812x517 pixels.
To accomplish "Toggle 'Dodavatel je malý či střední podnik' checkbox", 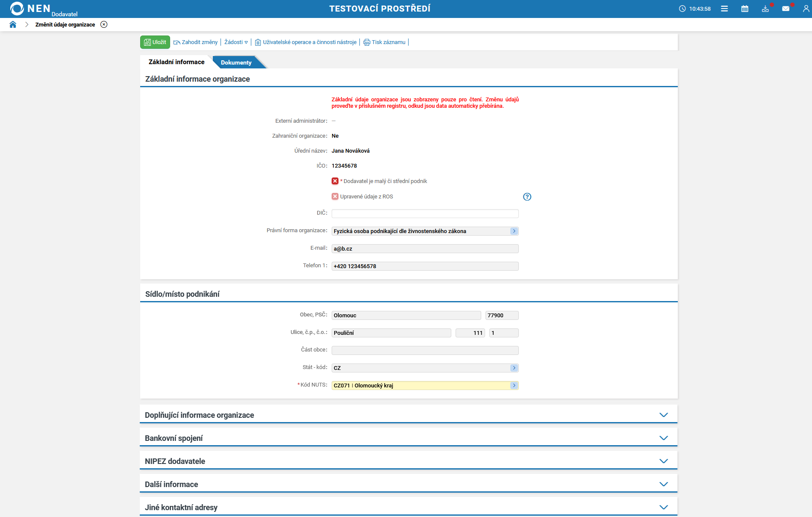I will click(x=335, y=181).
